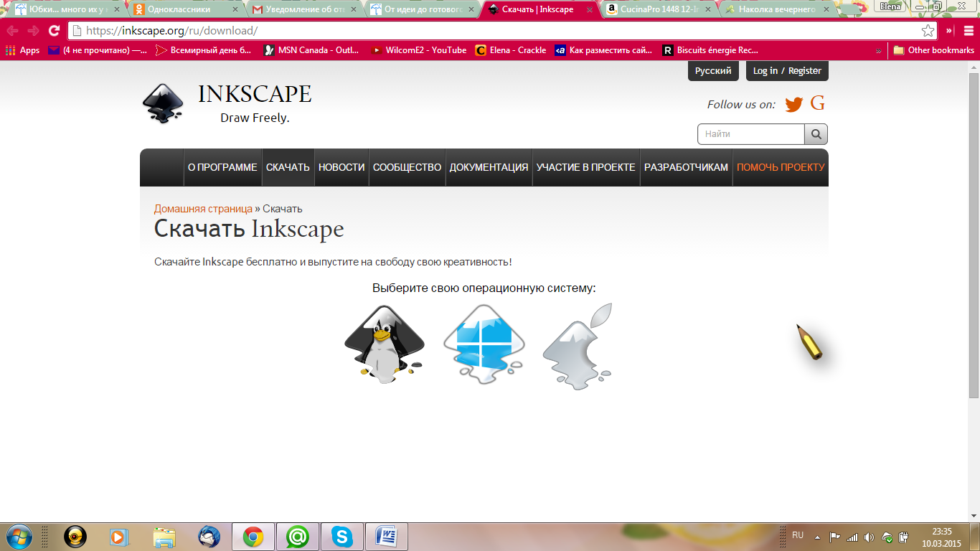
Task: Launch Thunderbird from the taskbar
Action: (209, 537)
